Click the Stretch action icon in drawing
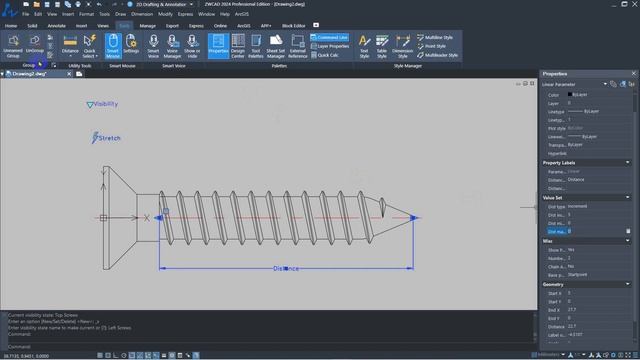 [95, 138]
